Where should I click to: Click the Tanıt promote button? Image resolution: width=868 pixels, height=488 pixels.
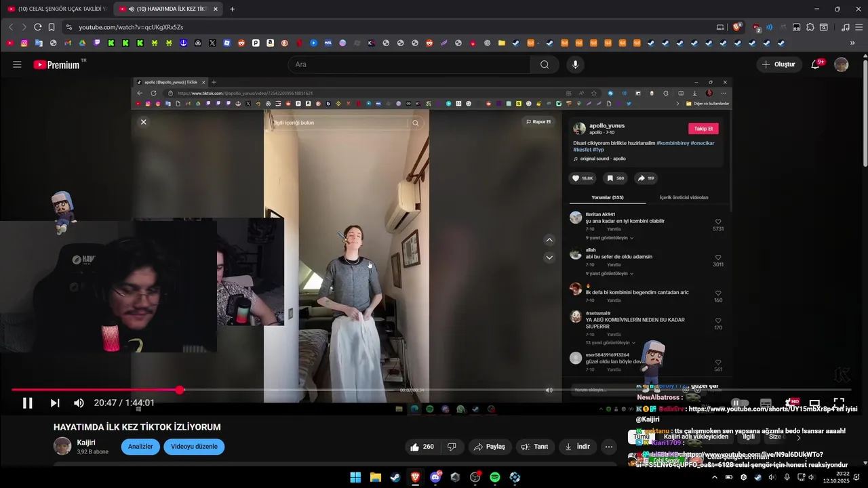pyautogui.click(x=535, y=447)
